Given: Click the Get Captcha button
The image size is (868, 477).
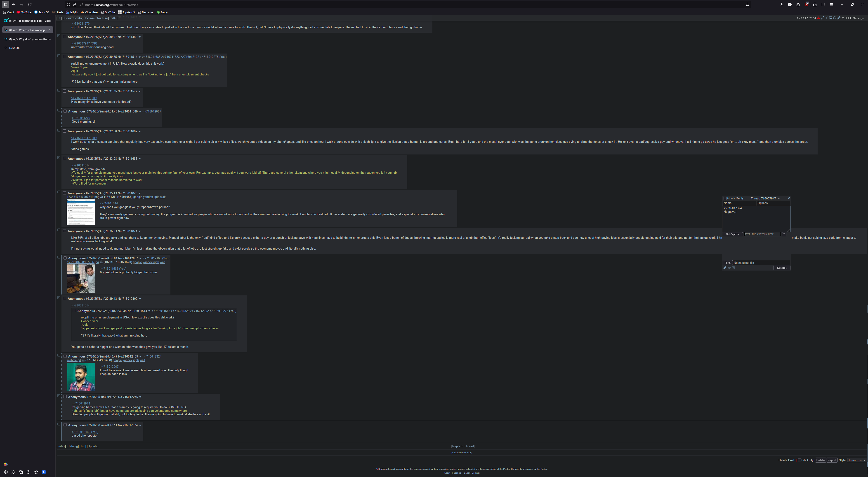Looking at the screenshot, I should [x=733, y=234].
